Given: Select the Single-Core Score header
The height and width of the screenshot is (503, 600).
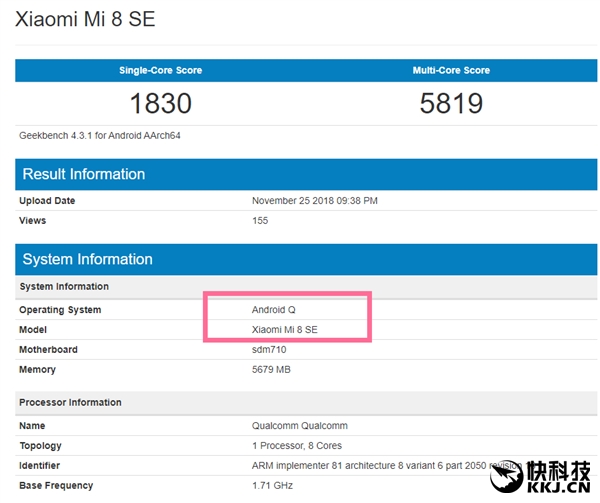Looking at the screenshot, I should click(160, 70).
